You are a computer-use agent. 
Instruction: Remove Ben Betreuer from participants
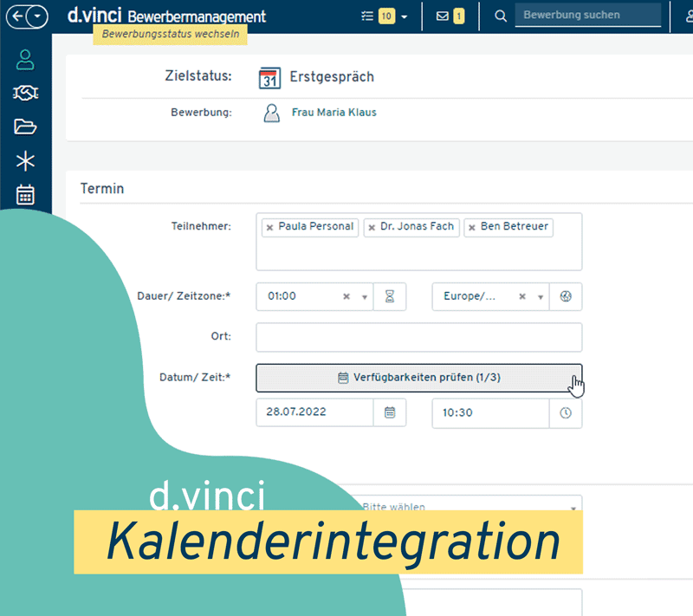coord(472,227)
